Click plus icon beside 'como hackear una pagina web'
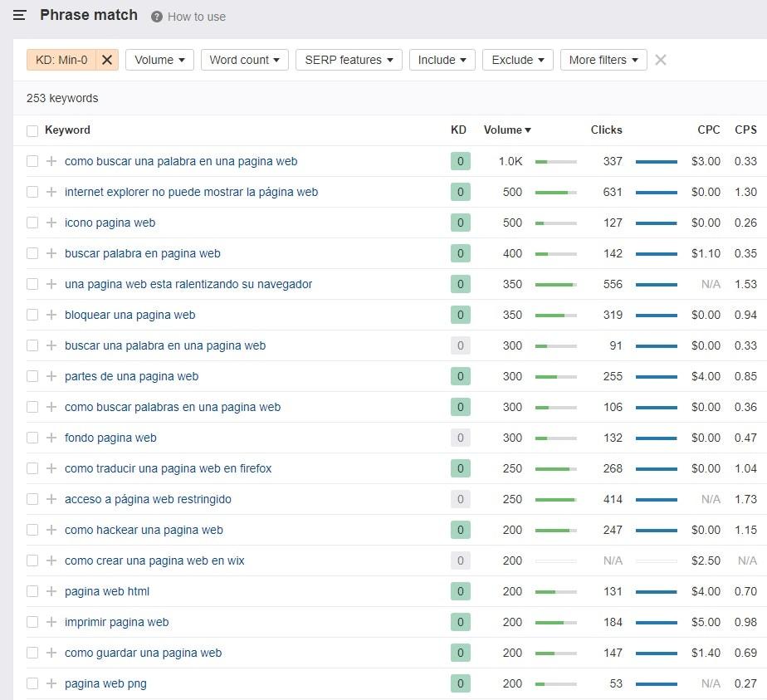 click(x=51, y=530)
